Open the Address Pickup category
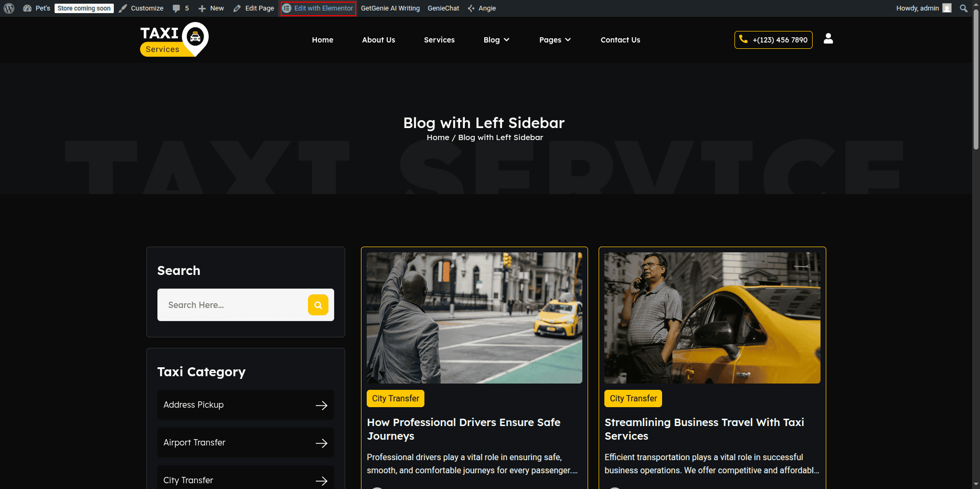The height and width of the screenshot is (489, 980). pos(246,405)
